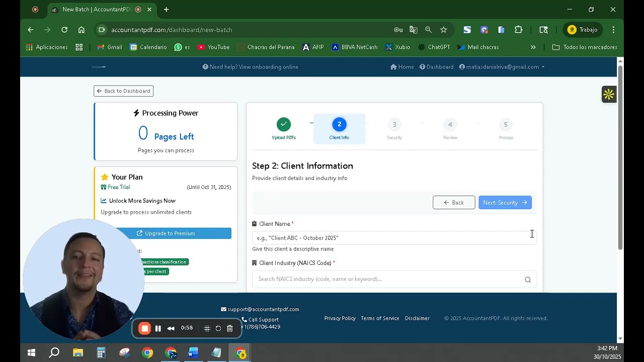Viewport: 644px width, 362px height.
Task: Stop the screen recording
Action: tap(144, 328)
